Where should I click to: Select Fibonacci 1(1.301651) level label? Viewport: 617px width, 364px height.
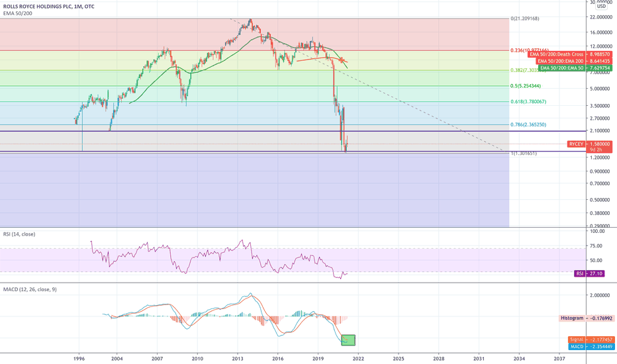coord(524,153)
